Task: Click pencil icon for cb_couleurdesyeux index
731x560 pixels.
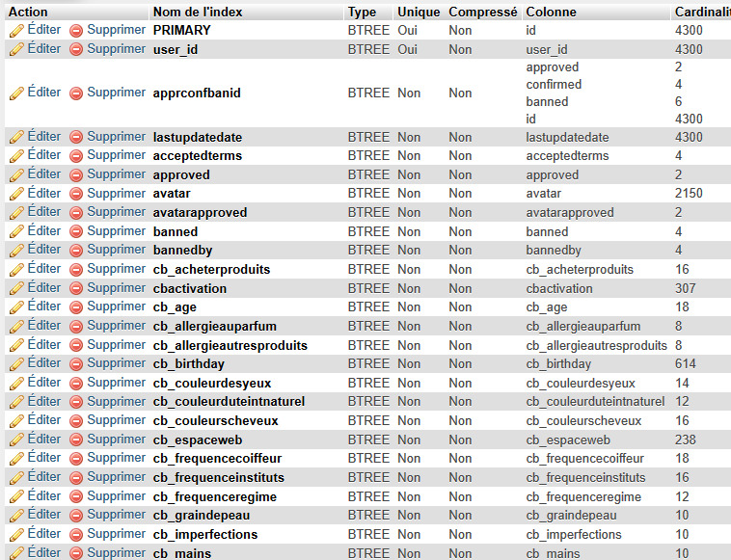Action: pyautogui.click(x=16, y=384)
